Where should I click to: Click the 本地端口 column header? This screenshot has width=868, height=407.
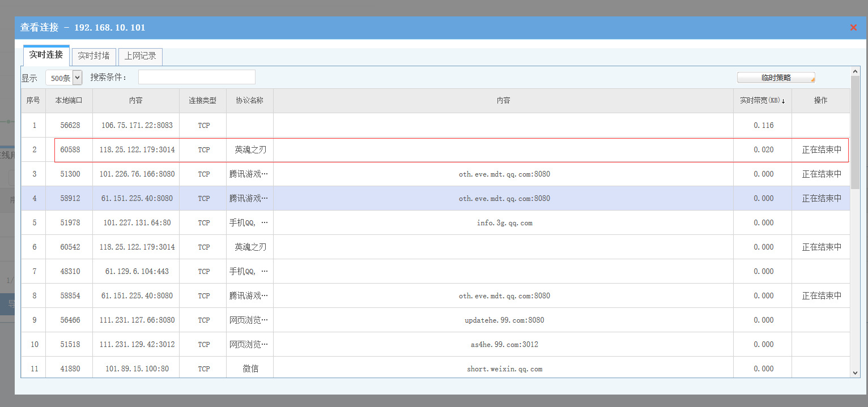(69, 101)
